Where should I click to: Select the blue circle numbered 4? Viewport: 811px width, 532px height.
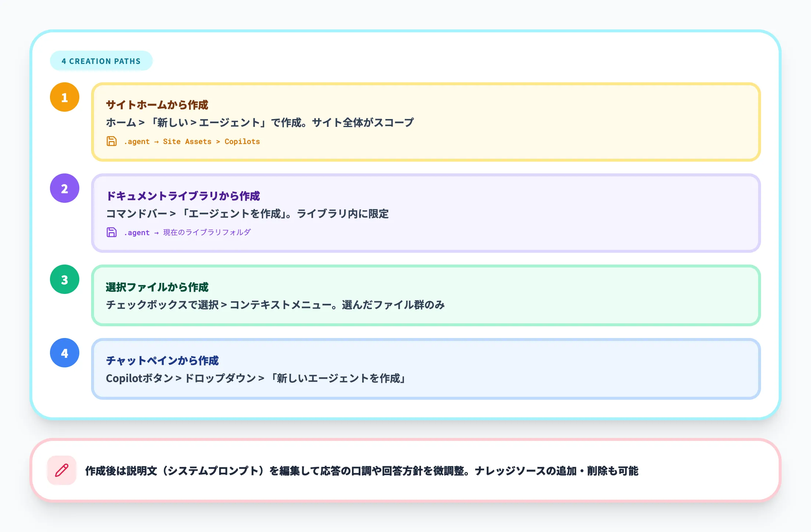tap(65, 353)
